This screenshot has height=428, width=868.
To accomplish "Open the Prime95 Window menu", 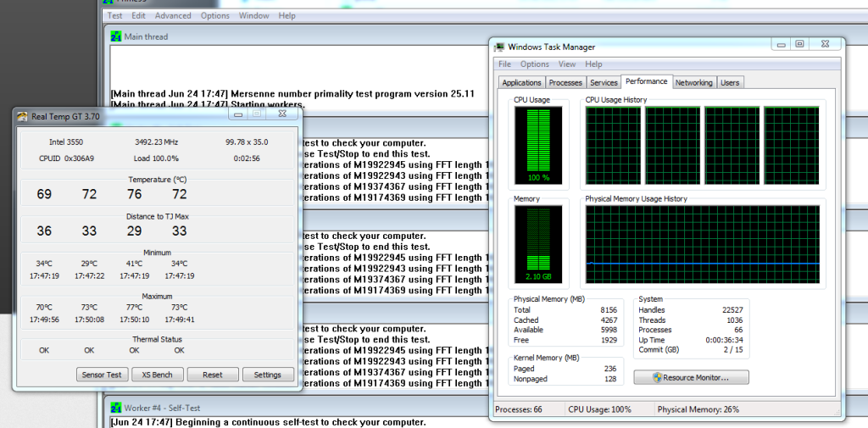I will coord(254,15).
